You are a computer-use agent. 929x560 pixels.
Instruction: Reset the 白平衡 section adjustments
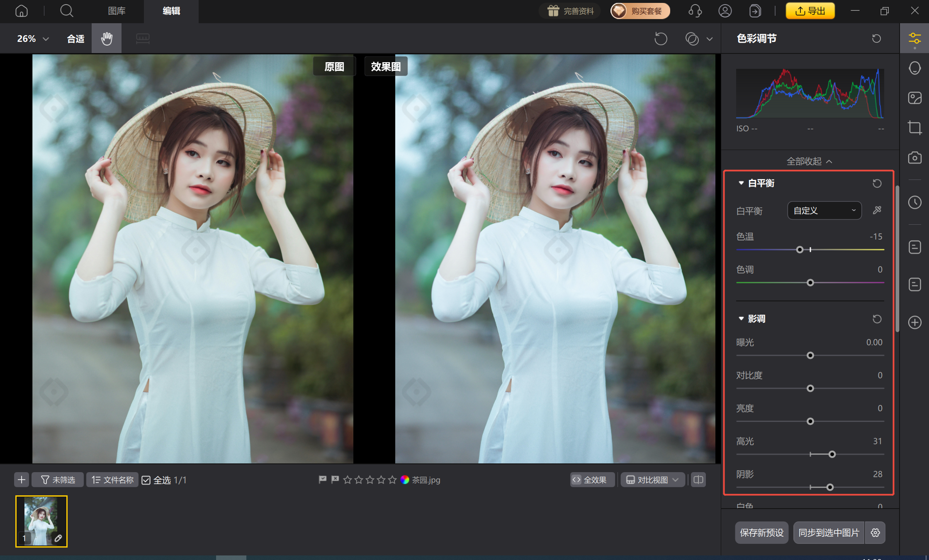coord(877,183)
